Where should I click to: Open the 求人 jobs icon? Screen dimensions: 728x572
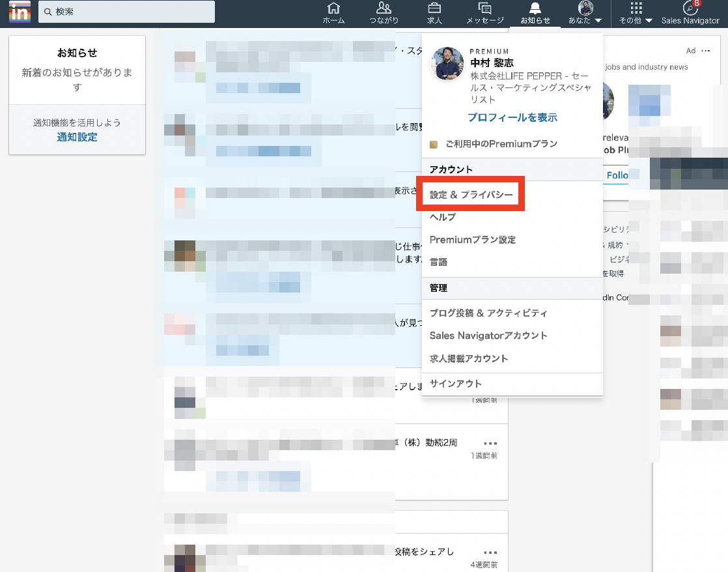pos(434,13)
